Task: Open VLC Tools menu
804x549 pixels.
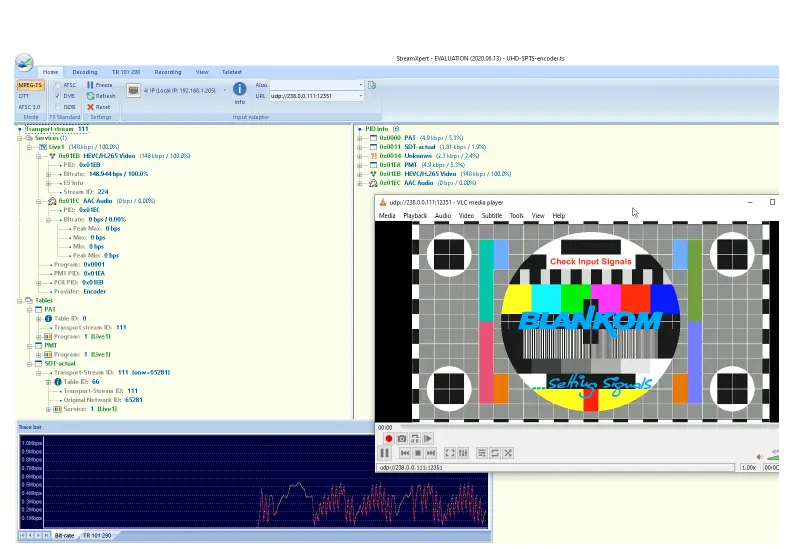Action: [x=516, y=216]
